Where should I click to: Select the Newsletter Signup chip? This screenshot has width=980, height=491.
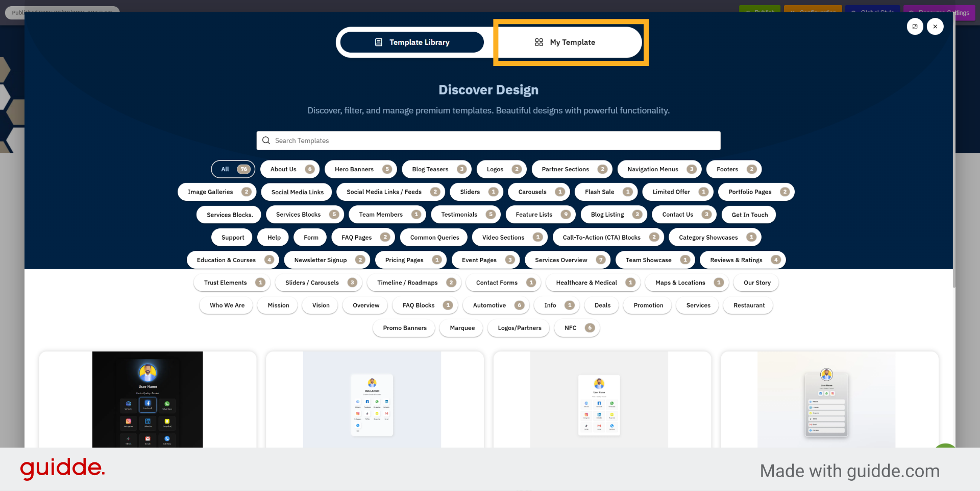[x=327, y=260]
